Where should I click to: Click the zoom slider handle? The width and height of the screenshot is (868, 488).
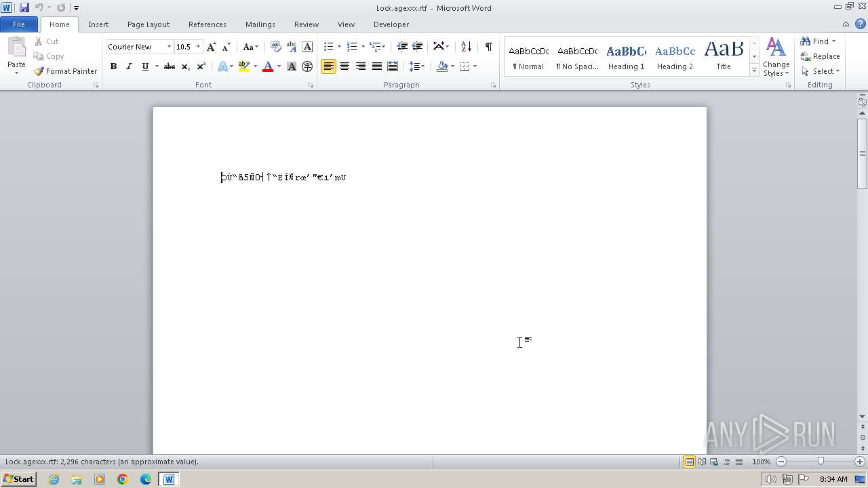tap(821, 462)
